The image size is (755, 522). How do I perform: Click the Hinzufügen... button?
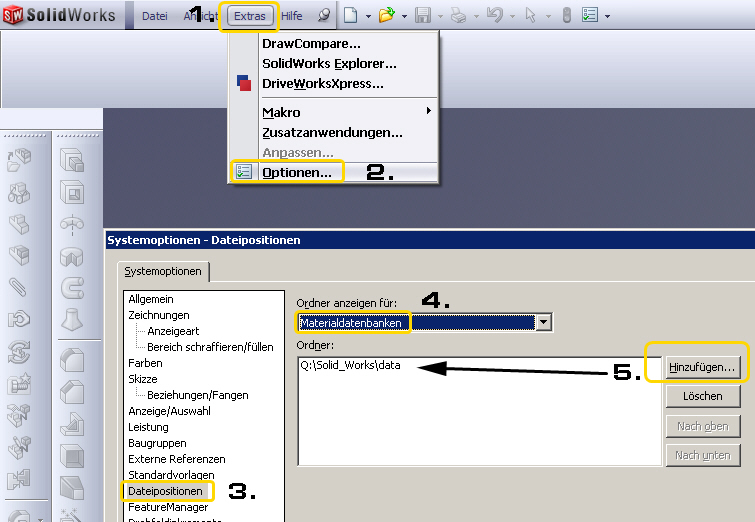702,367
